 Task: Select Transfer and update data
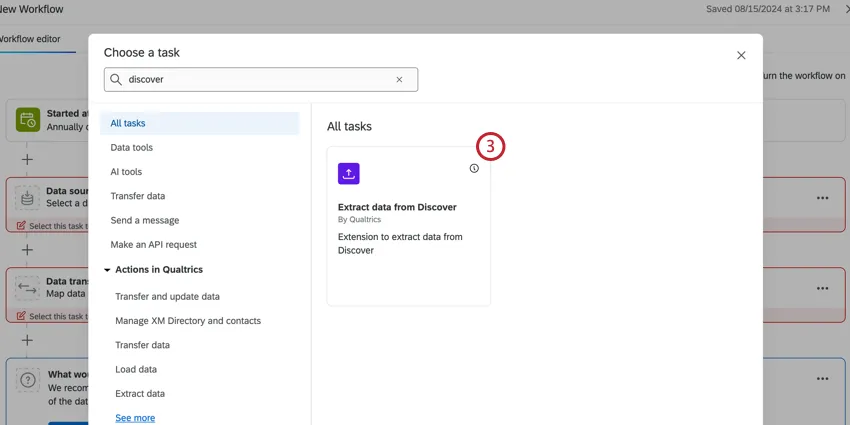pyautogui.click(x=167, y=297)
